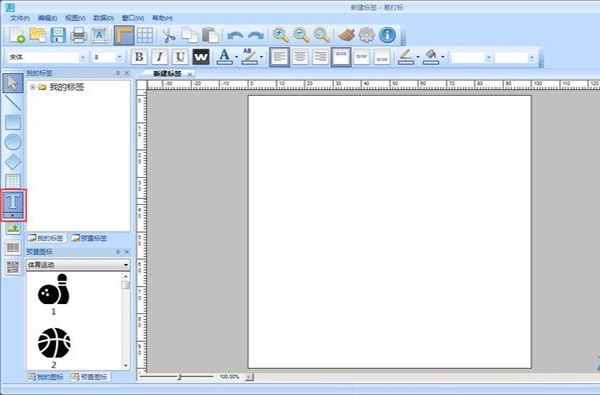Toggle Bold formatting
This screenshot has height=395, width=600.
tap(139, 57)
